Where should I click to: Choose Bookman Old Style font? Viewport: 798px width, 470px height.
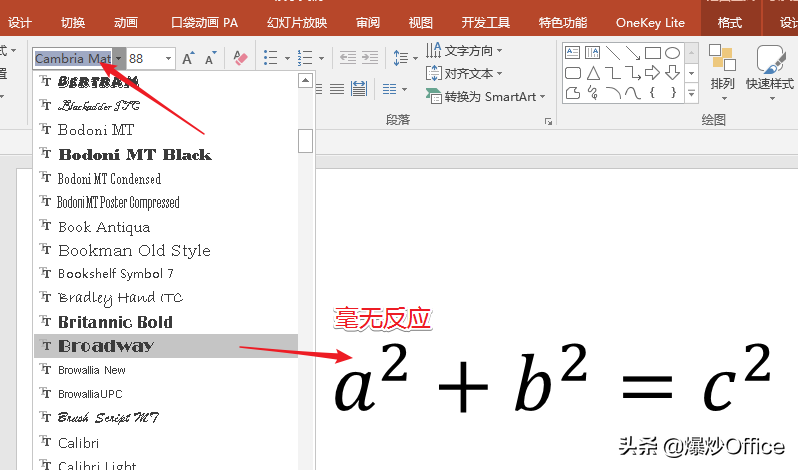(x=166, y=250)
